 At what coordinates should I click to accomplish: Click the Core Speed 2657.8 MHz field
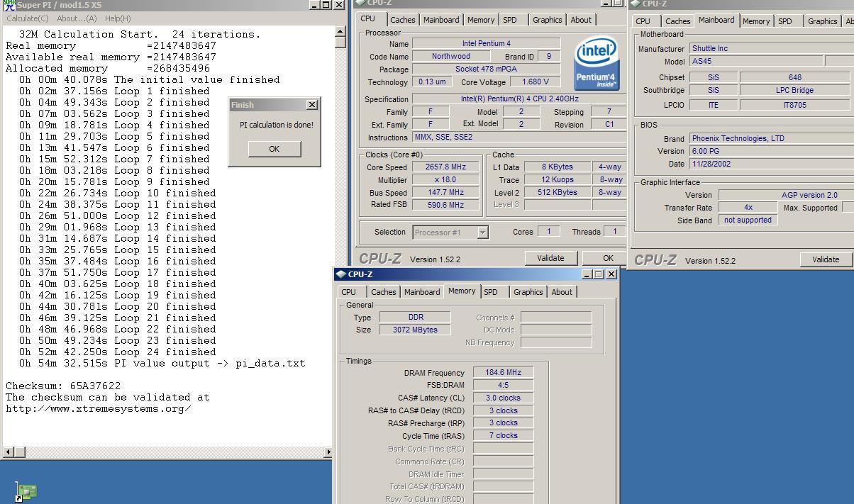(x=446, y=167)
